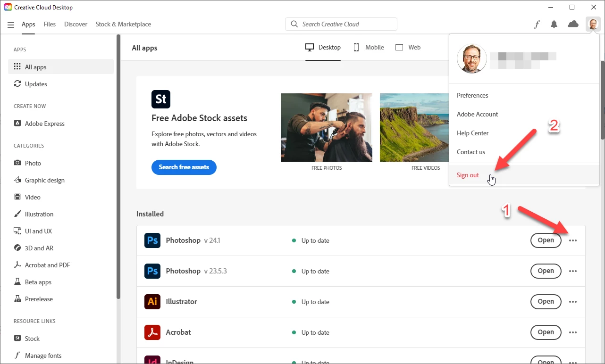
Task: Click the large profile photo in menu
Action: coord(472,58)
